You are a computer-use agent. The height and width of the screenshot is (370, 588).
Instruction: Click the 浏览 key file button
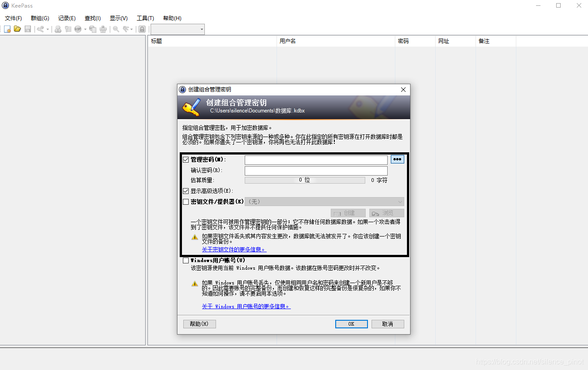pos(387,213)
